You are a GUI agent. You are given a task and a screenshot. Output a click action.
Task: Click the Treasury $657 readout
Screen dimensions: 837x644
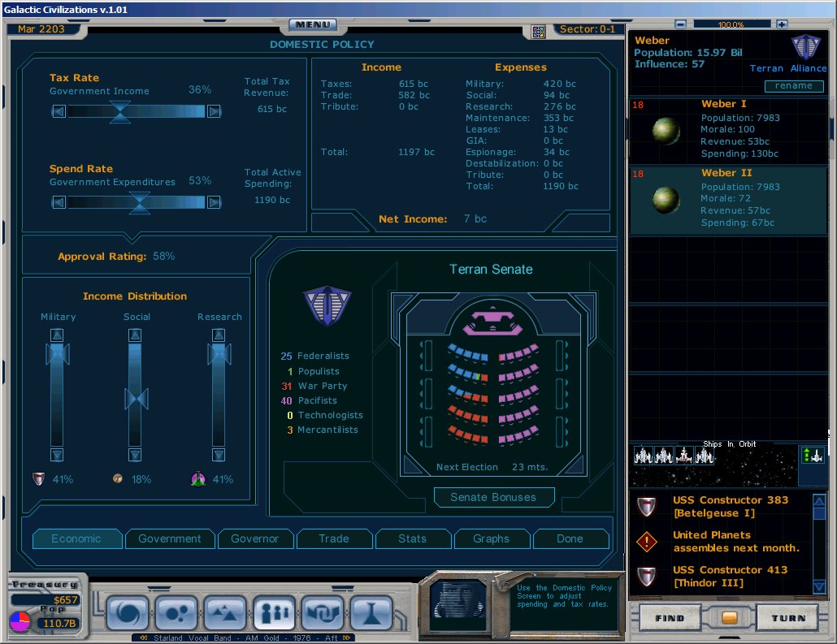[46, 599]
